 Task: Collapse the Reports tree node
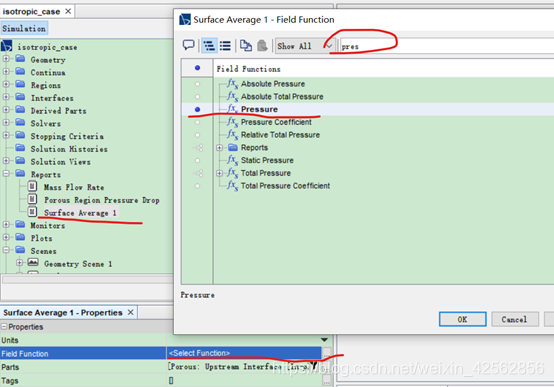pos(6,173)
